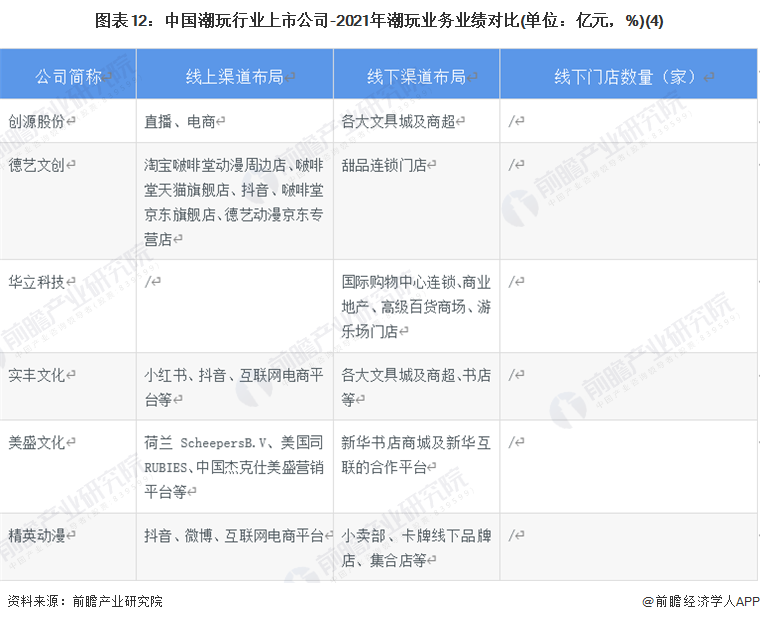Screen dimensions: 760x622
Task: Click the company name 创源股份
Action: [36, 121]
